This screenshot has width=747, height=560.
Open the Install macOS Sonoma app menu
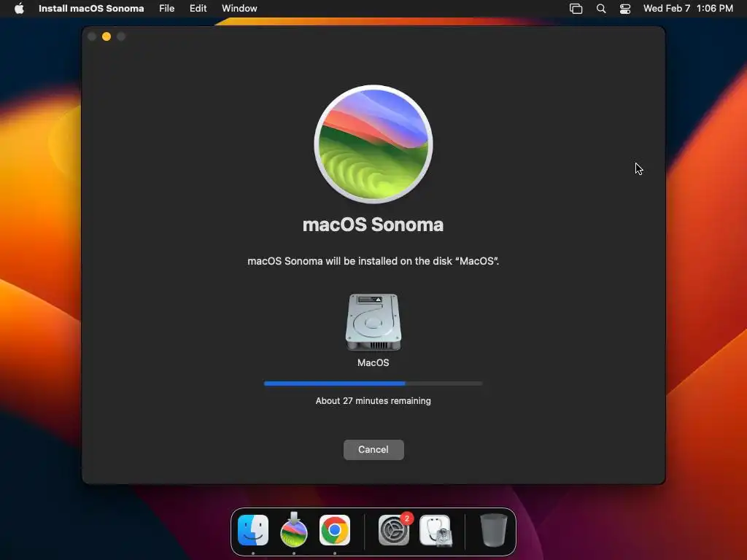(91, 8)
